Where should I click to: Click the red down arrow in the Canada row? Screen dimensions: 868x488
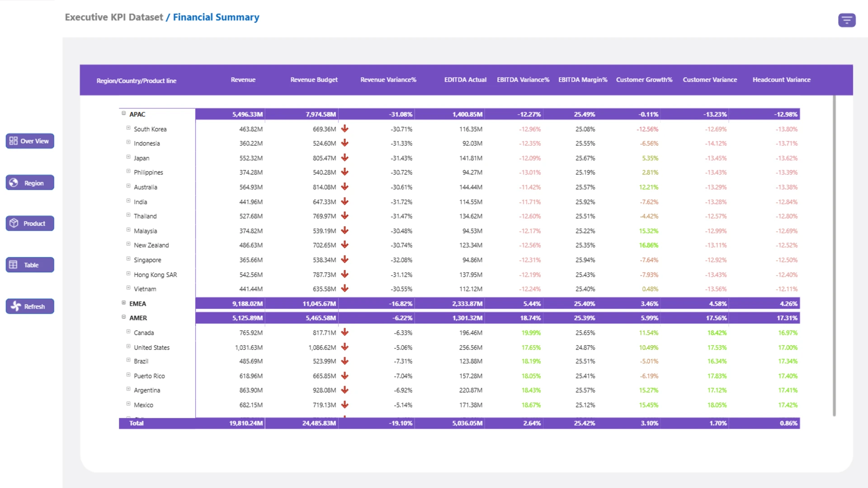pyautogui.click(x=344, y=333)
